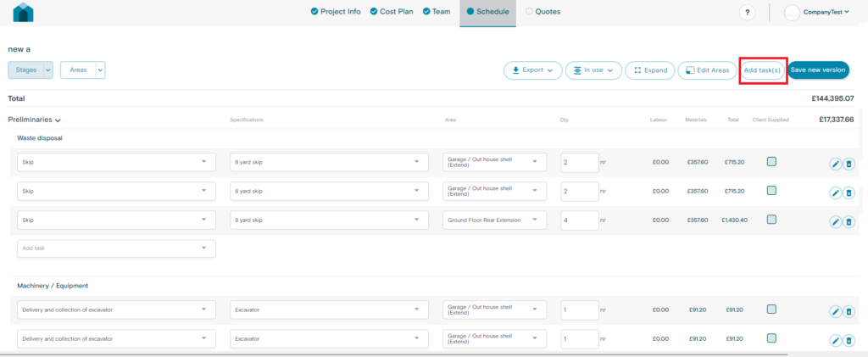The width and height of the screenshot is (868, 357).
Task: Open the Quotes tab
Action: pyautogui.click(x=543, y=12)
